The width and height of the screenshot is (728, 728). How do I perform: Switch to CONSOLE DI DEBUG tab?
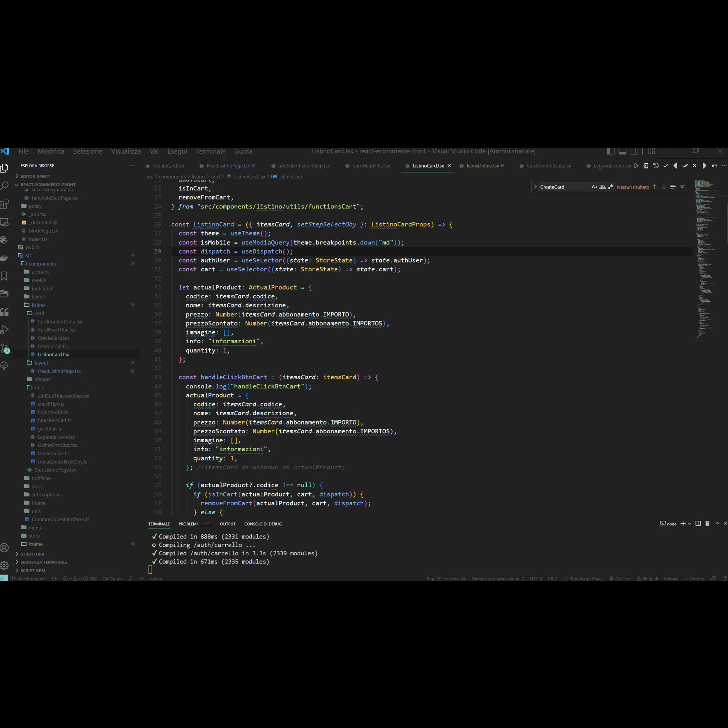click(x=263, y=524)
